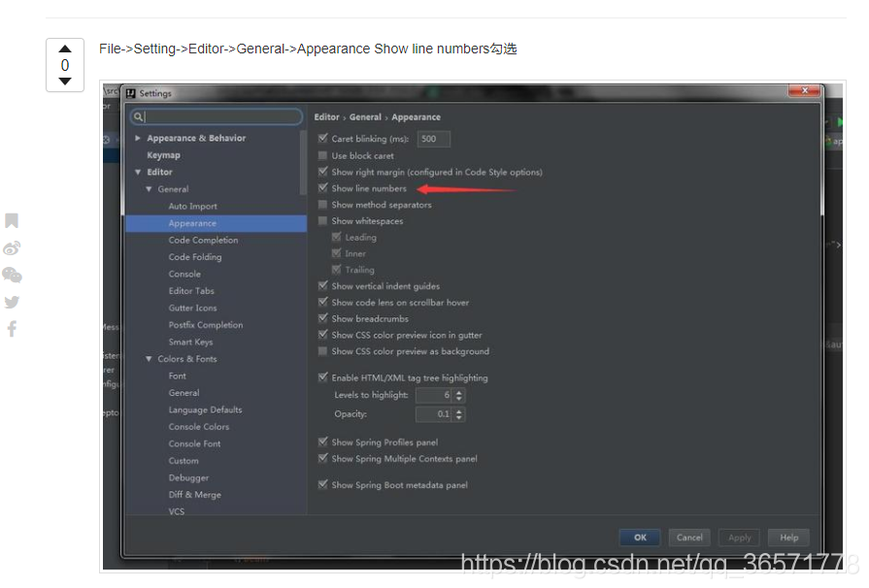Upvote the answer with the up arrow
The image size is (869, 588).
click(x=65, y=49)
